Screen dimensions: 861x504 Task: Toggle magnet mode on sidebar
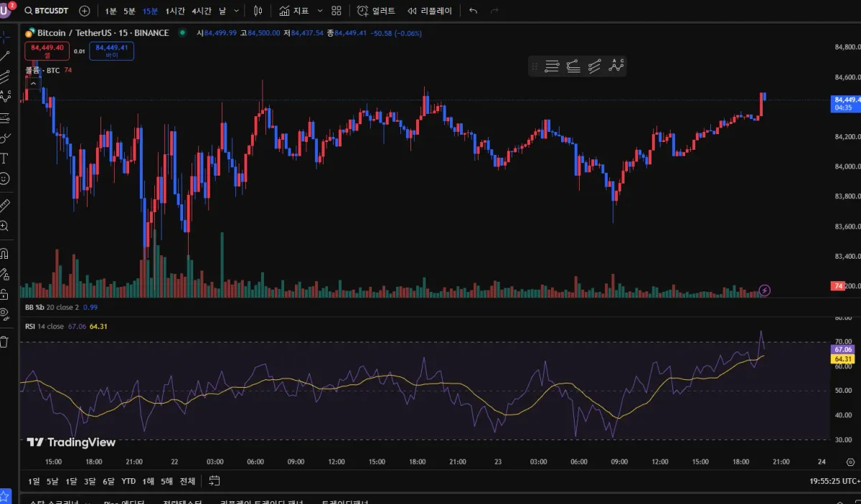(x=4, y=253)
